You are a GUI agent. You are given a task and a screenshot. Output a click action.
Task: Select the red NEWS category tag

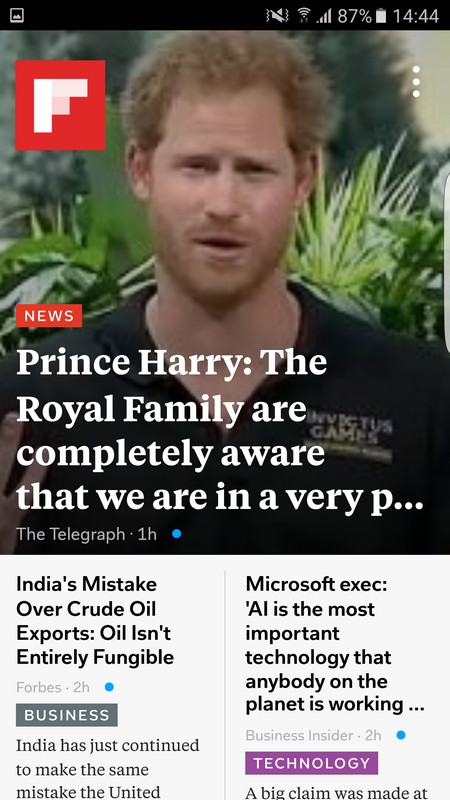click(x=49, y=316)
